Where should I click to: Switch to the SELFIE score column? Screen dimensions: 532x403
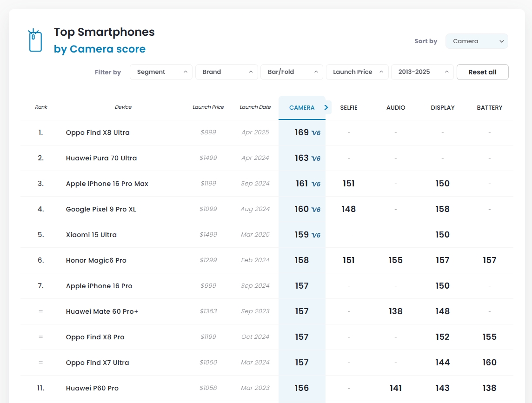pyautogui.click(x=349, y=107)
